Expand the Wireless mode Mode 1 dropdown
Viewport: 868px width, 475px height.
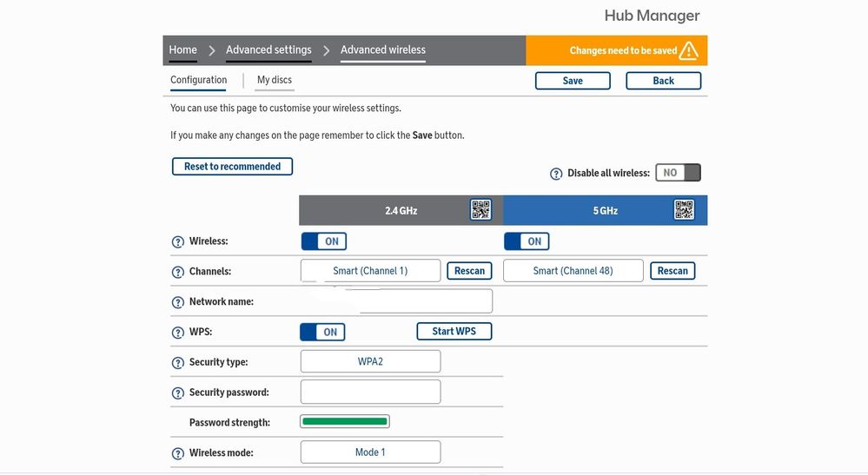tap(370, 452)
